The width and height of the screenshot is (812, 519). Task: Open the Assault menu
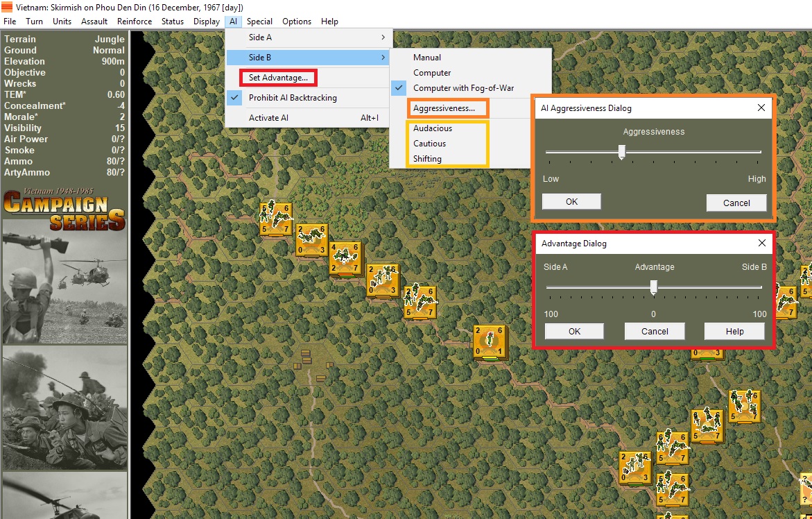pos(94,22)
